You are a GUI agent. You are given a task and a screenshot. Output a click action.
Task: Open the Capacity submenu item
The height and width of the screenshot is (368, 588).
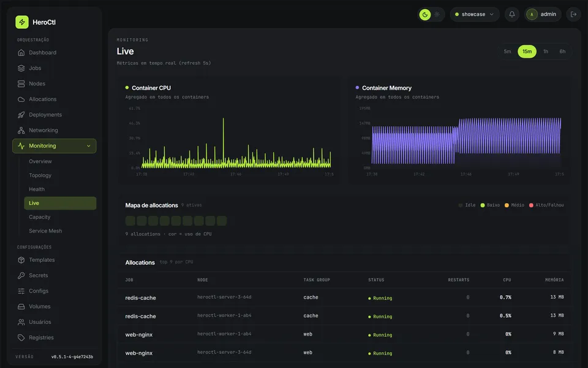tap(39, 217)
